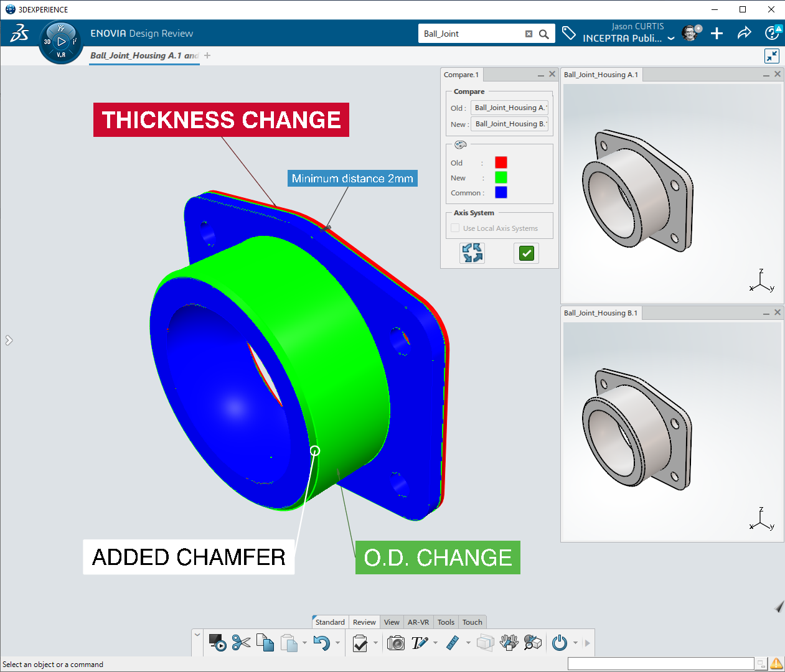Open the tag icon in top bar
Screen dimensions: 785x672
[568, 33]
